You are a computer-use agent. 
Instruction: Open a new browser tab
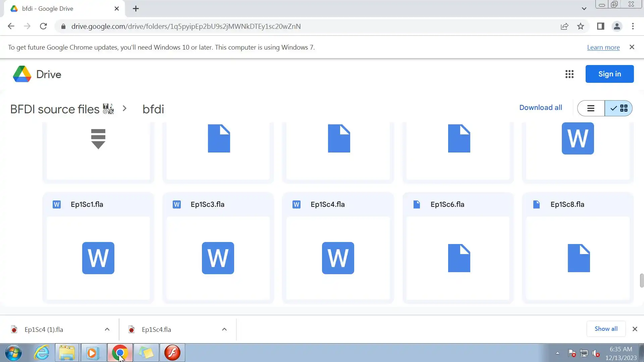pos(136,9)
